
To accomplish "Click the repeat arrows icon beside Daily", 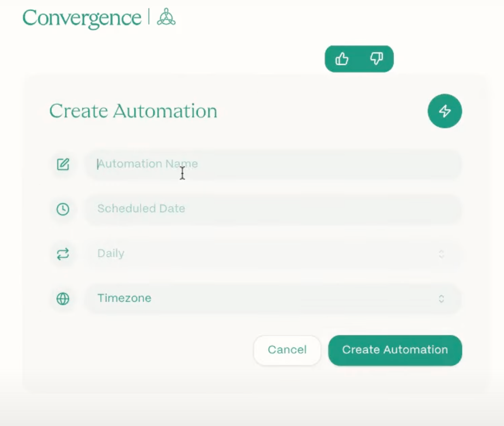I will click(x=63, y=254).
